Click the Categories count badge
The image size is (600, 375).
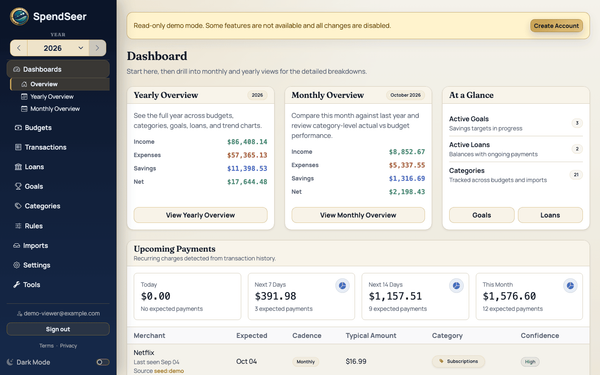[576, 175]
